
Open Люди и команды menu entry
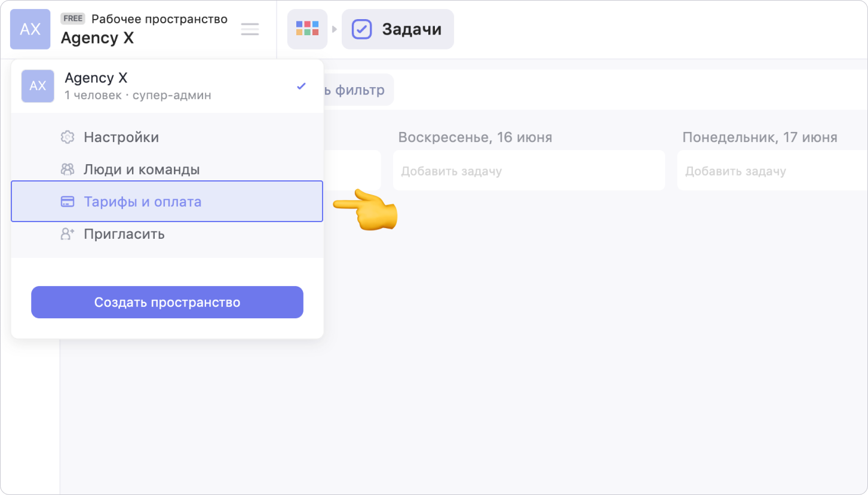click(x=142, y=170)
